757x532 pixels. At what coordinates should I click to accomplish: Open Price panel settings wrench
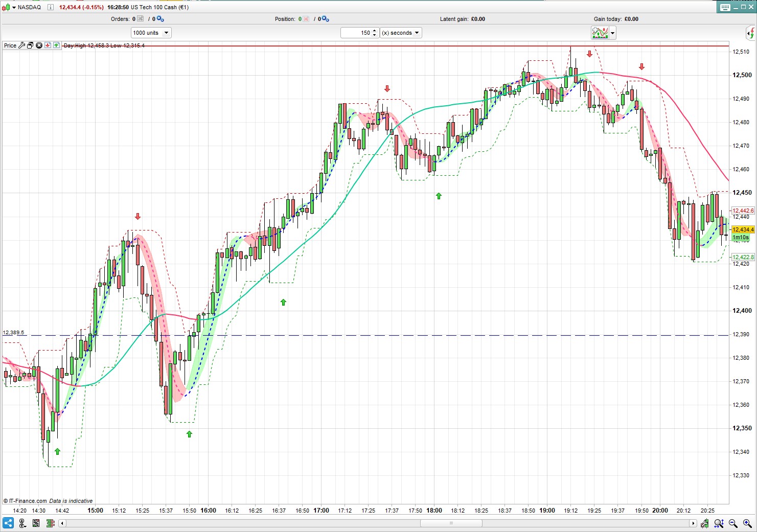[21, 45]
